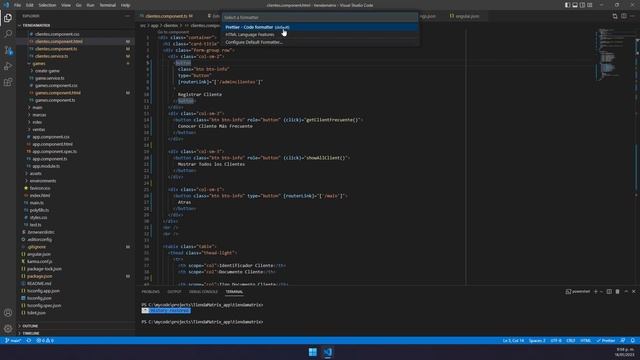The image size is (640, 360).
Task: Open app.module.ts in explorer
Action: click(75, 166)
